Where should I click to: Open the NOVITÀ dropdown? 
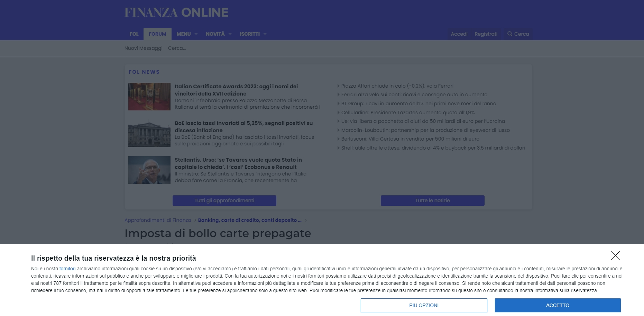[x=218, y=34]
